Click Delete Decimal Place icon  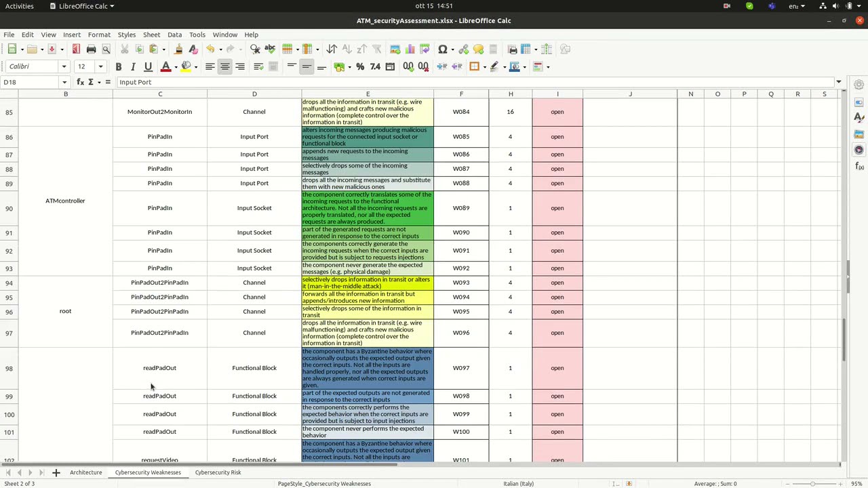423,66
